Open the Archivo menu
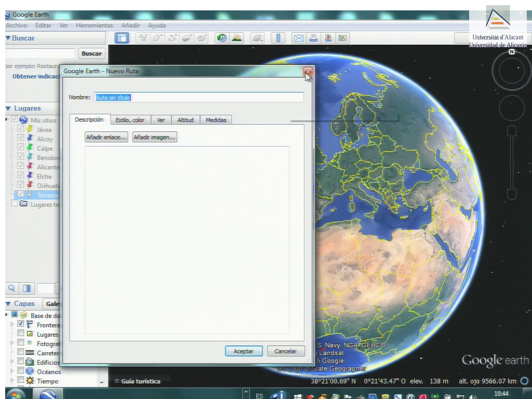 click(16, 25)
